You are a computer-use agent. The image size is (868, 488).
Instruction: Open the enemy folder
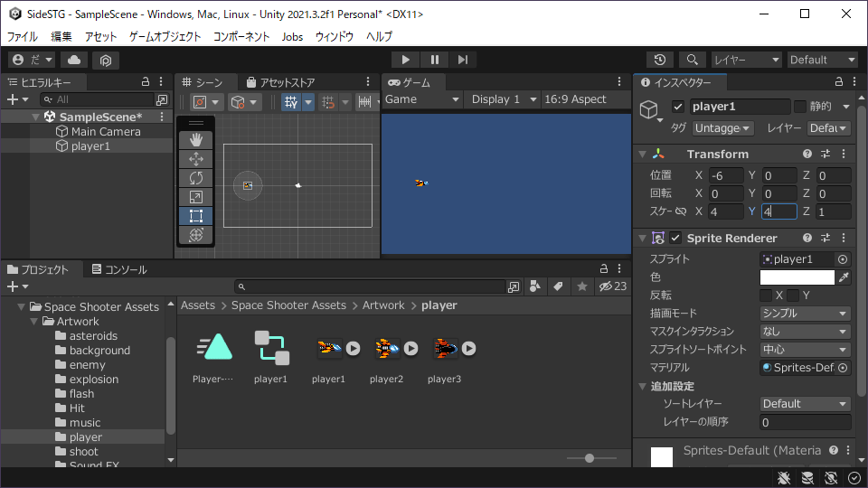87,365
